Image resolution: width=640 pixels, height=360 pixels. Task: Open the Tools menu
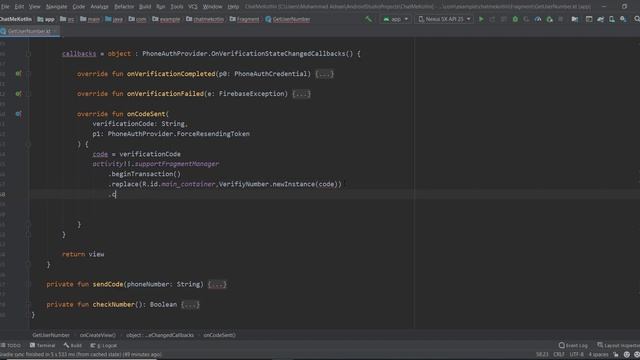(177, 7)
